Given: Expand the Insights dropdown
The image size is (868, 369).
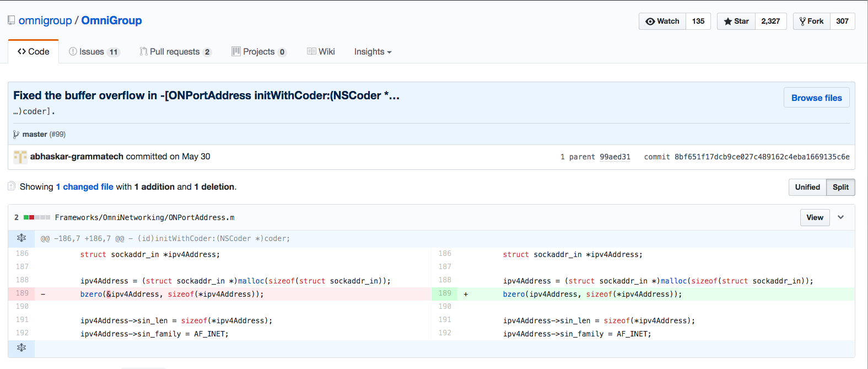Looking at the screenshot, I should (x=373, y=52).
